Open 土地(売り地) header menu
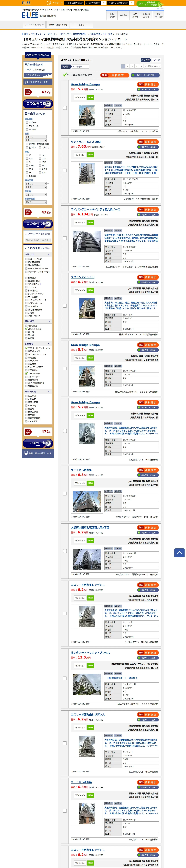The width and height of the screenshot is (186, 868). (135, 15)
